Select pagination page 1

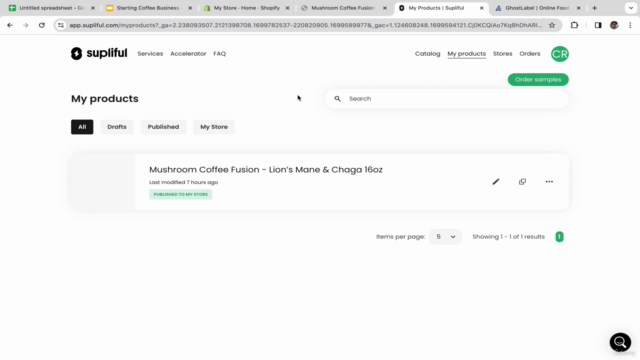pos(559,237)
